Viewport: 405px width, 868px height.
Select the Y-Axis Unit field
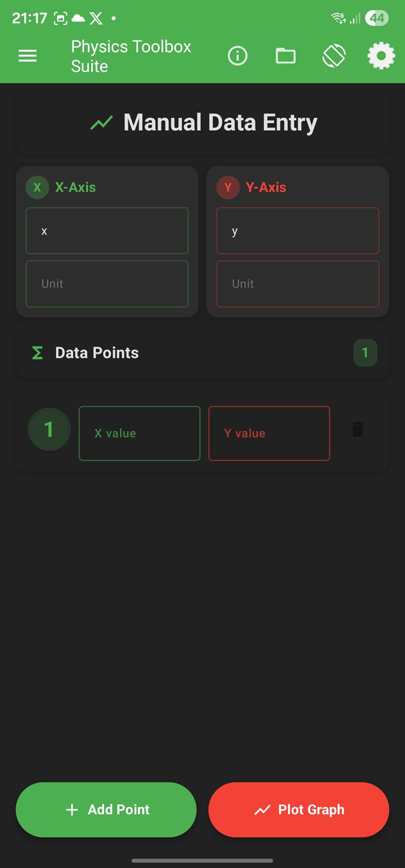298,284
